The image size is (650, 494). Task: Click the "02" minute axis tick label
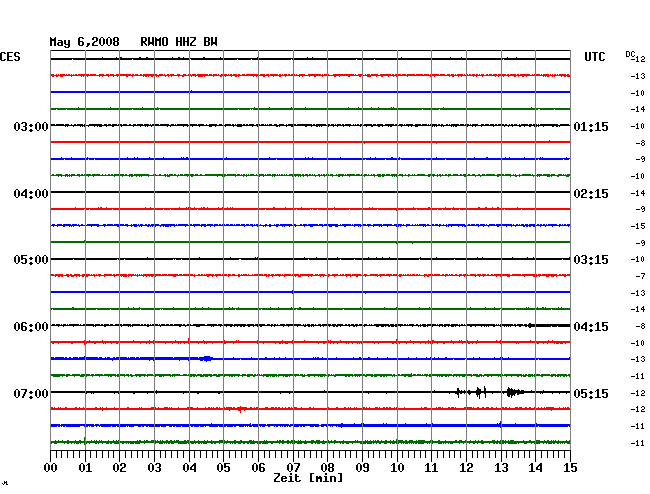[x=119, y=467]
